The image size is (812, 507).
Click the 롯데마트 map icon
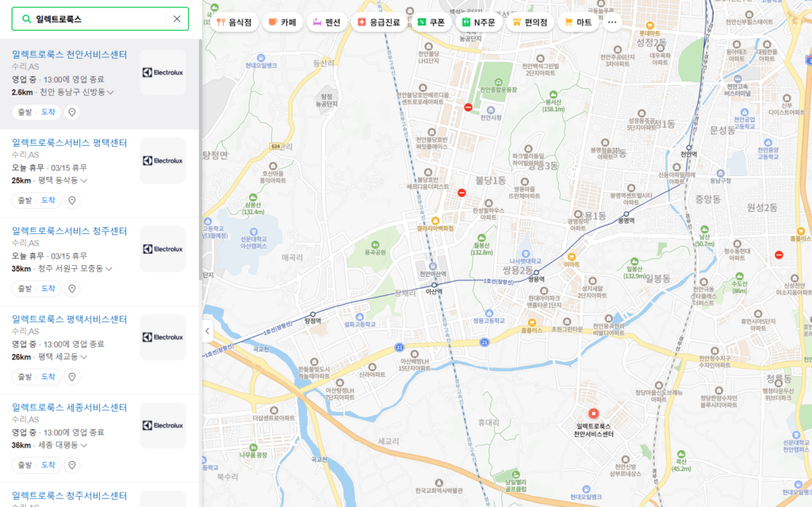click(x=649, y=25)
